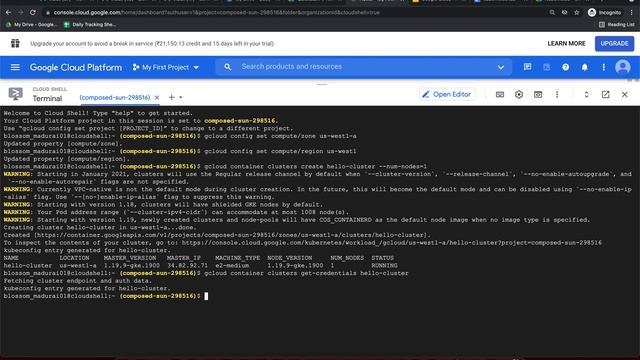Click the blue UPGRADE button

coord(614,43)
